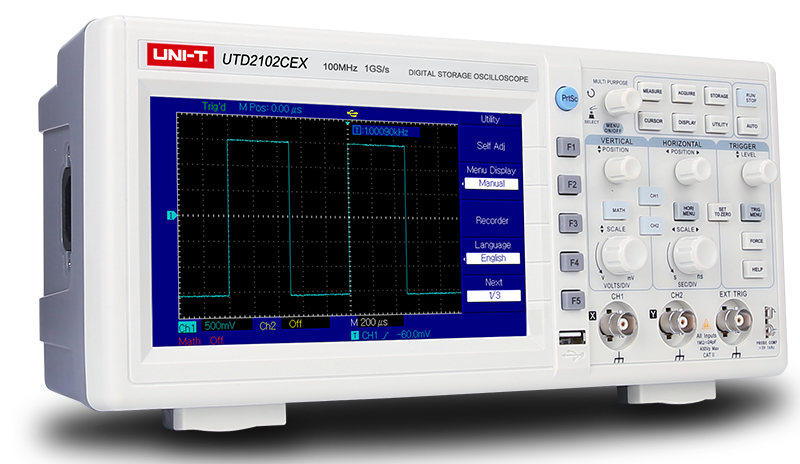Select the ACQUIRE panel button
This screenshot has width=800, height=464.
point(686,94)
